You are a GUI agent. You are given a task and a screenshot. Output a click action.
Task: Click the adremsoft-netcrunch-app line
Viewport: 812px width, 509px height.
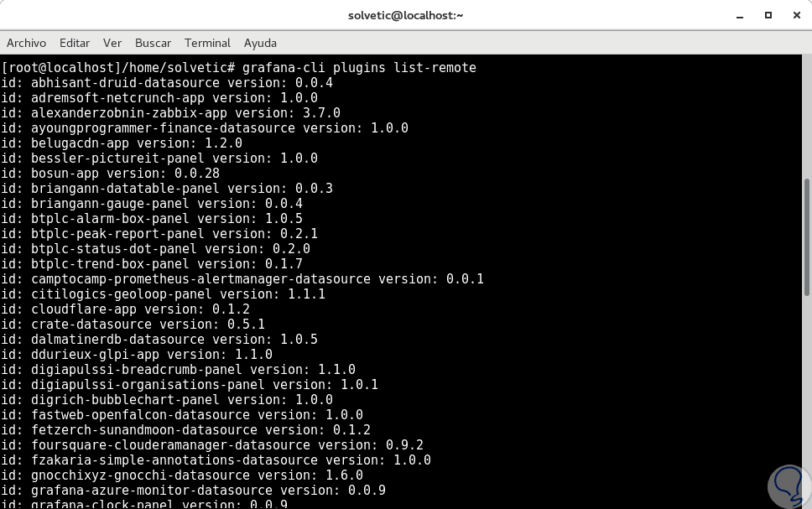click(159, 98)
